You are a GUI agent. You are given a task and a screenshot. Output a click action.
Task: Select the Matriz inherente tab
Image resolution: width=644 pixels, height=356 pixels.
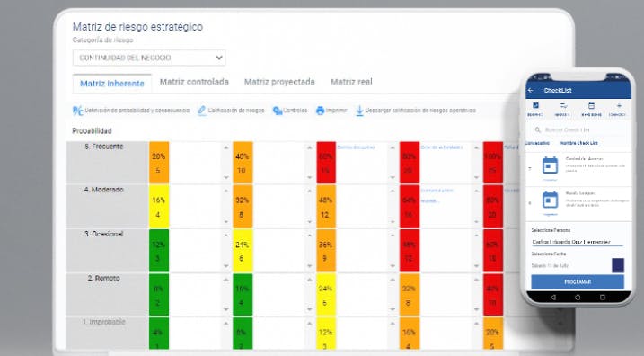tap(112, 84)
